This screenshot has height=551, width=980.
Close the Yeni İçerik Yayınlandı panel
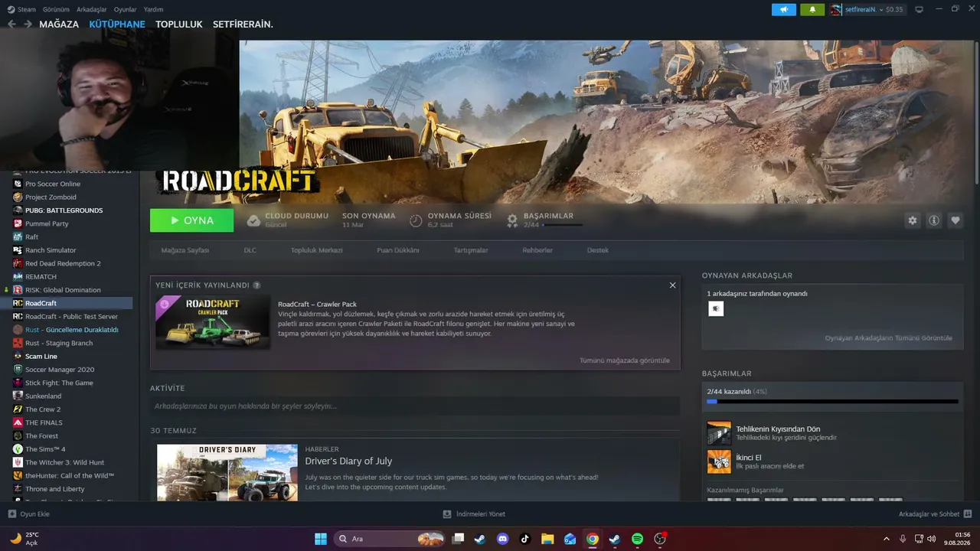(x=672, y=285)
